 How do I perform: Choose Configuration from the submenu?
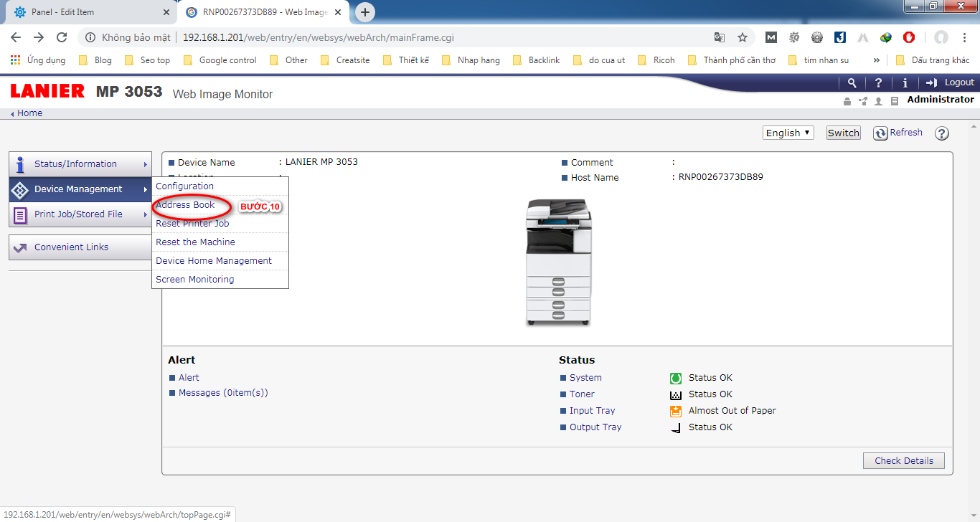220,186
